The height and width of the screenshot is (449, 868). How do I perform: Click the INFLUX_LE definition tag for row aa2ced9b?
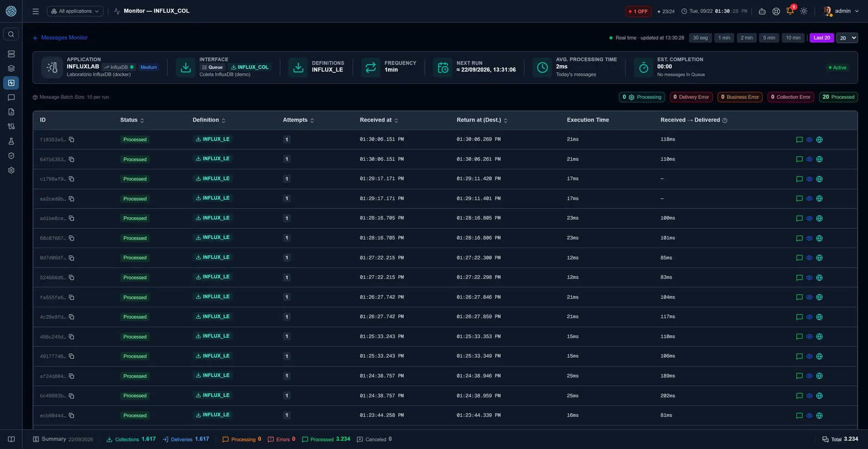tap(213, 198)
